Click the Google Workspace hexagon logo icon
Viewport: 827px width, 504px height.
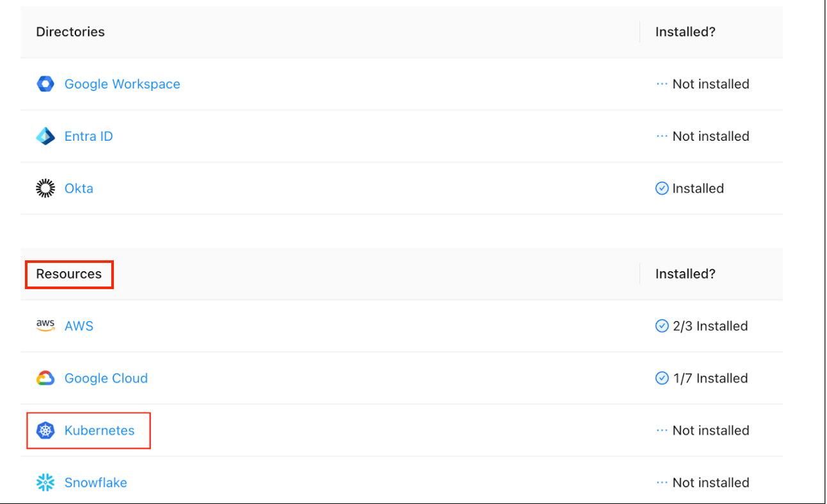(45, 84)
